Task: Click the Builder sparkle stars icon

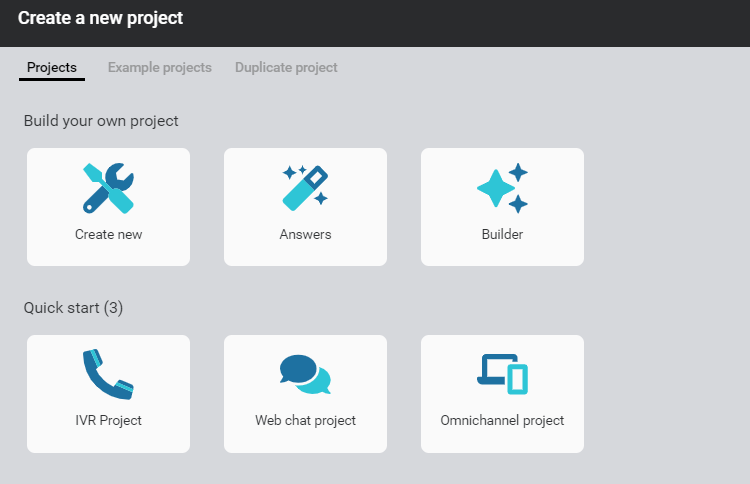Action: point(502,188)
